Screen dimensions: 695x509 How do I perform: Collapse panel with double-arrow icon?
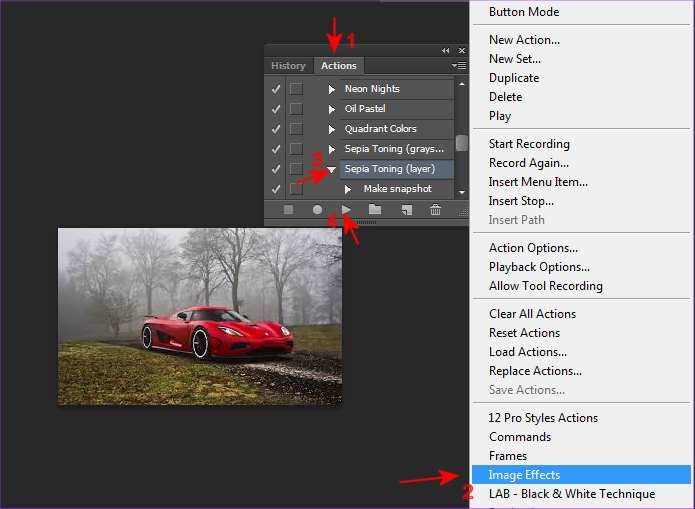coord(446,50)
